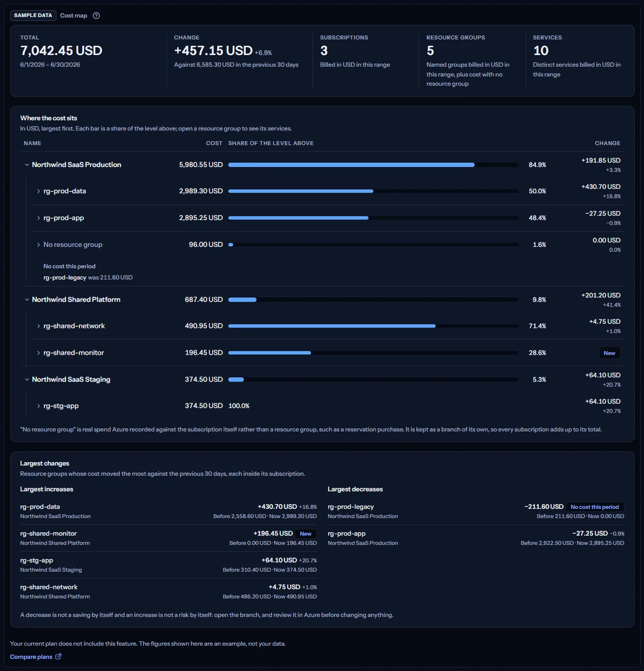The height and width of the screenshot is (671, 644).
Task: Select rg-prod-data under Largest increases
Action: 40,507
